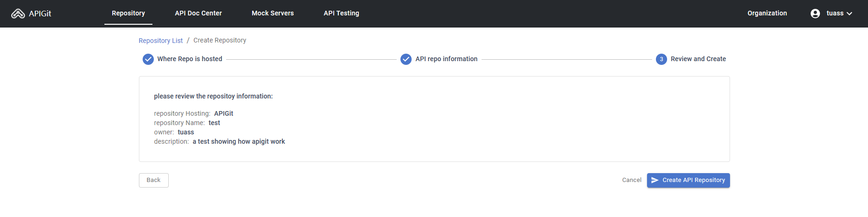Click the owner value tuass

coord(186,132)
